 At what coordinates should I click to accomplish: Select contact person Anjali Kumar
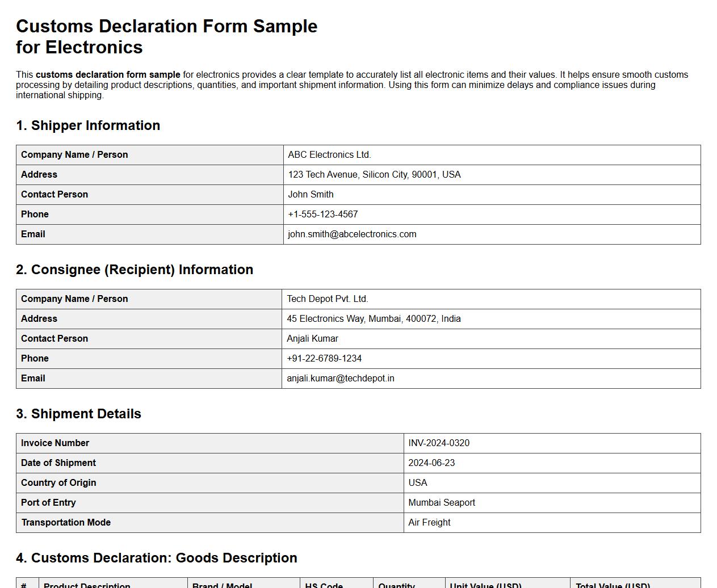click(x=312, y=338)
